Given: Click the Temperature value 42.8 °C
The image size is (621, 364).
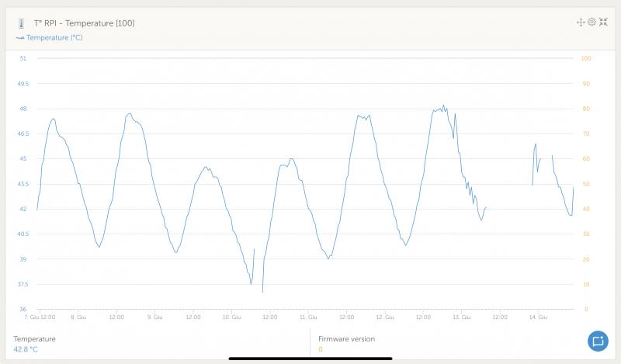Looking at the screenshot, I should [x=26, y=349].
